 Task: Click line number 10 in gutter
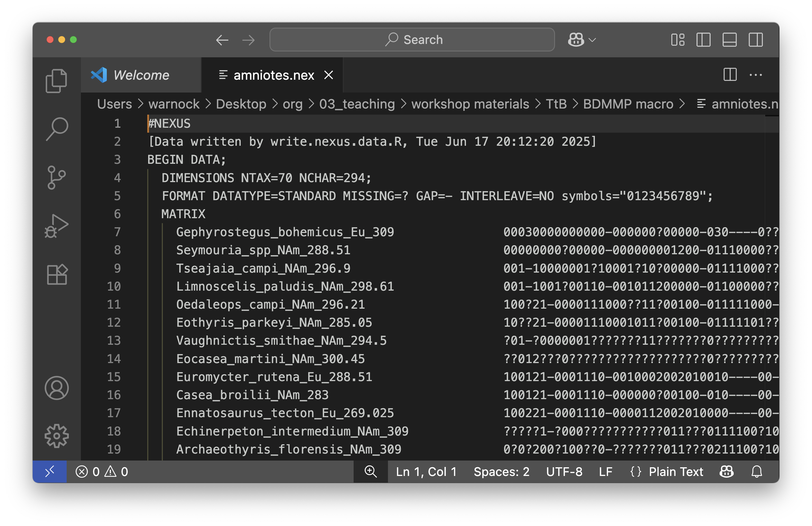click(114, 286)
